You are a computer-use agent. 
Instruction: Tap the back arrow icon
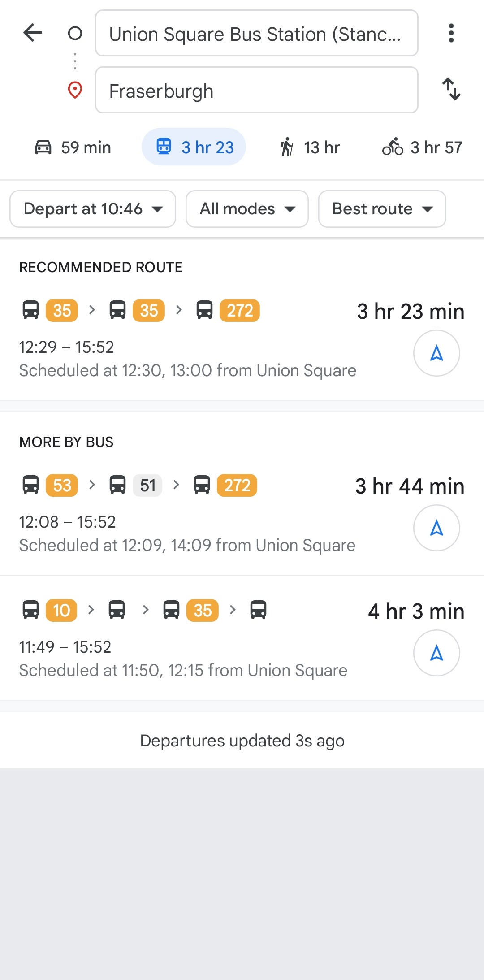tap(33, 33)
